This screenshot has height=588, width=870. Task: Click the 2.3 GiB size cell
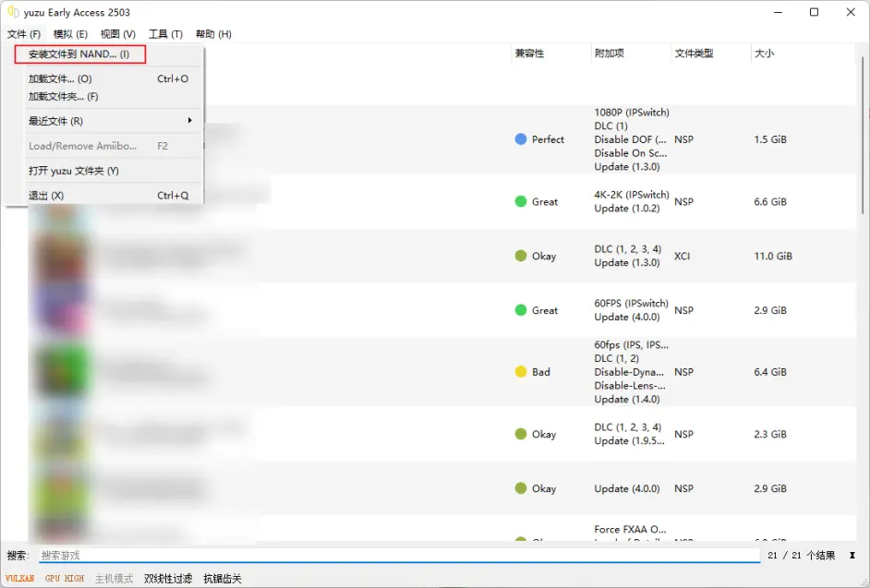point(770,435)
